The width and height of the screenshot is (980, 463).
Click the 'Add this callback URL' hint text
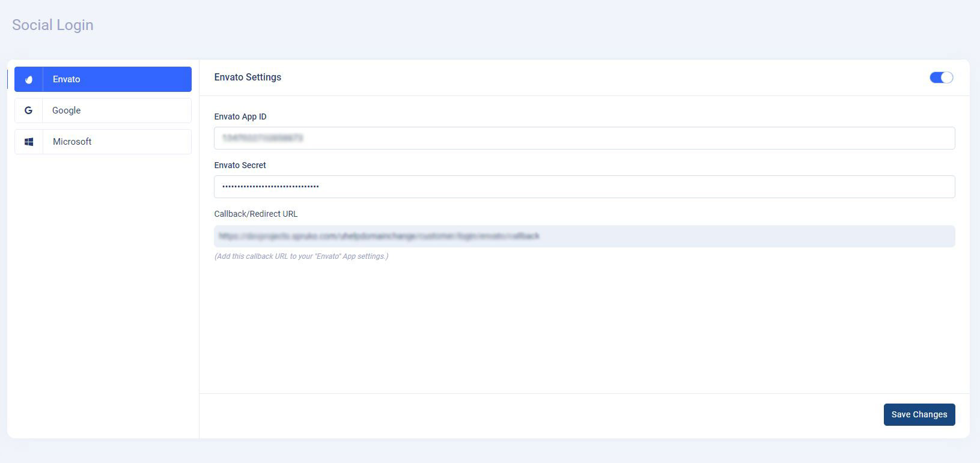[x=302, y=256]
